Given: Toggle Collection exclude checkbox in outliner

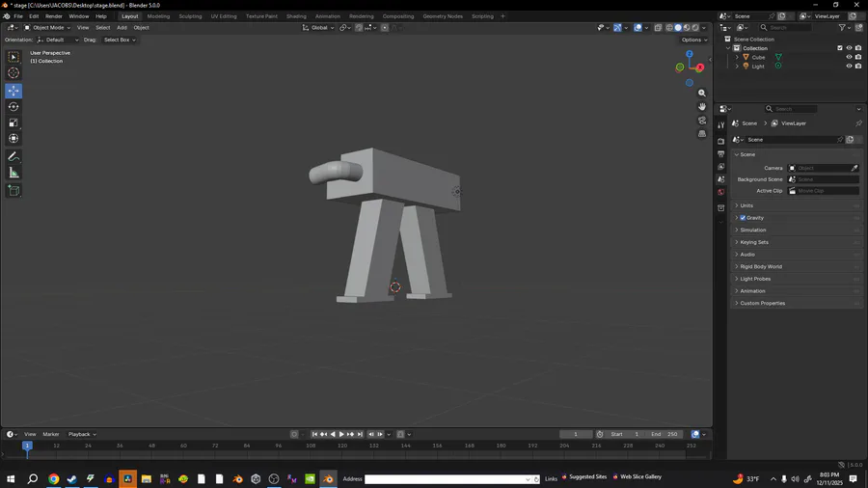Looking at the screenshot, I should click(840, 48).
